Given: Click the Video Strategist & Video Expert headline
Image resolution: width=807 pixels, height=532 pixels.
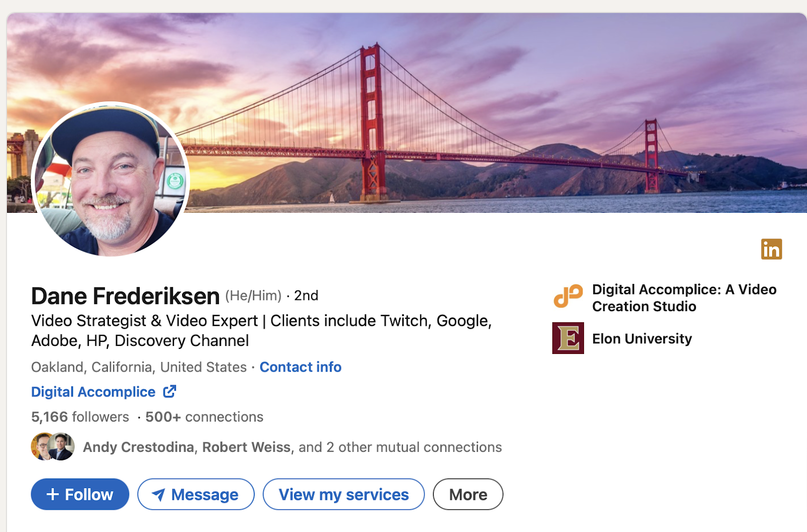Looking at the screenshot, I should coord(261,331).
